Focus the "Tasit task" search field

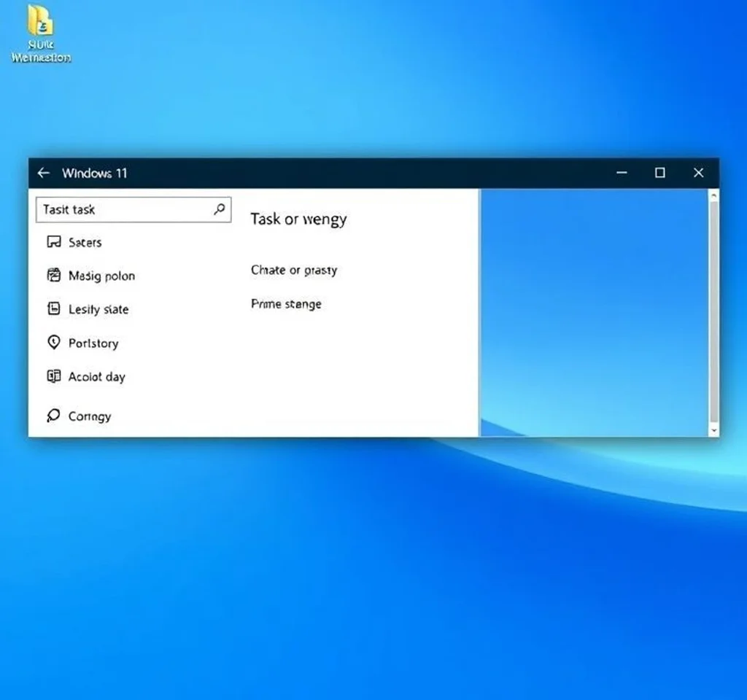coord(124,209)
